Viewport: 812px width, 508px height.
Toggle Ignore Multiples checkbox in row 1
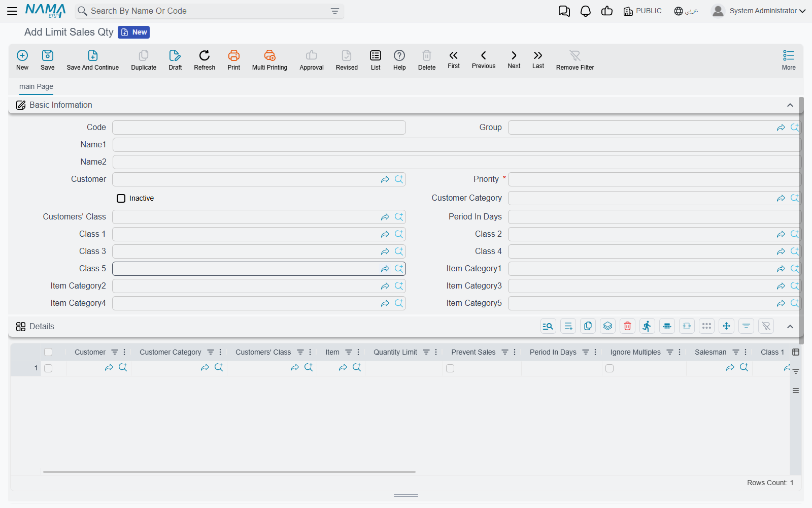pyautogui.click(x=610, y=368)
